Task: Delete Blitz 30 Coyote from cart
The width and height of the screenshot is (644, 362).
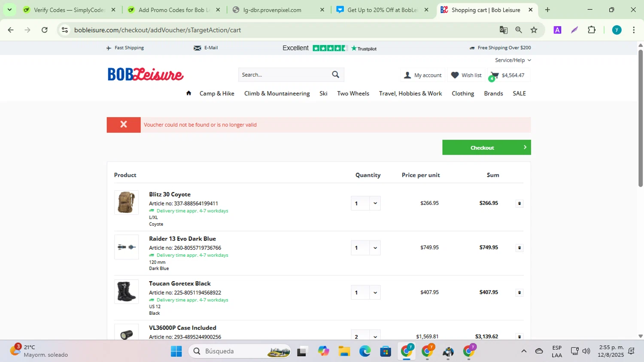Action: tap(519, 204)
